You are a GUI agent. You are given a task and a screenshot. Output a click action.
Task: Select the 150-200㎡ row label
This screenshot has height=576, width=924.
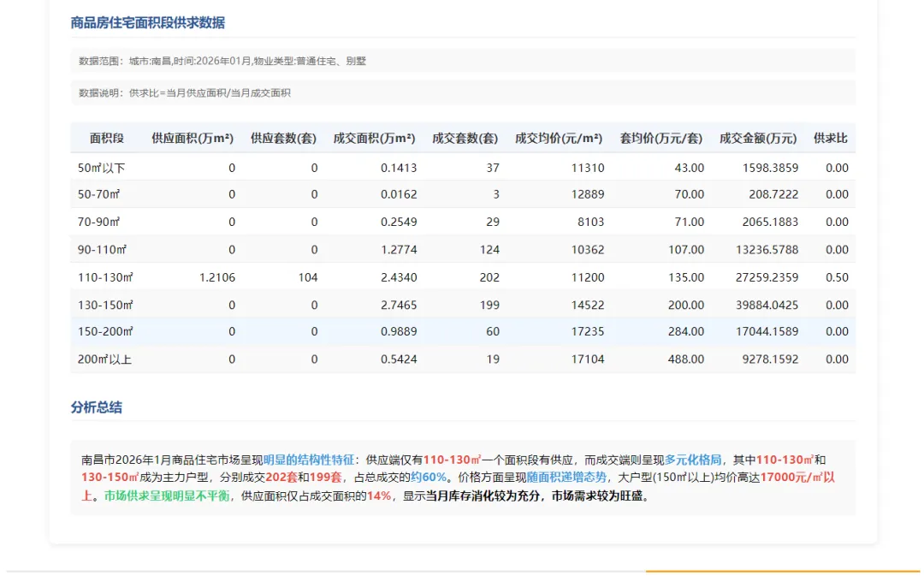[x=105, y=331]
